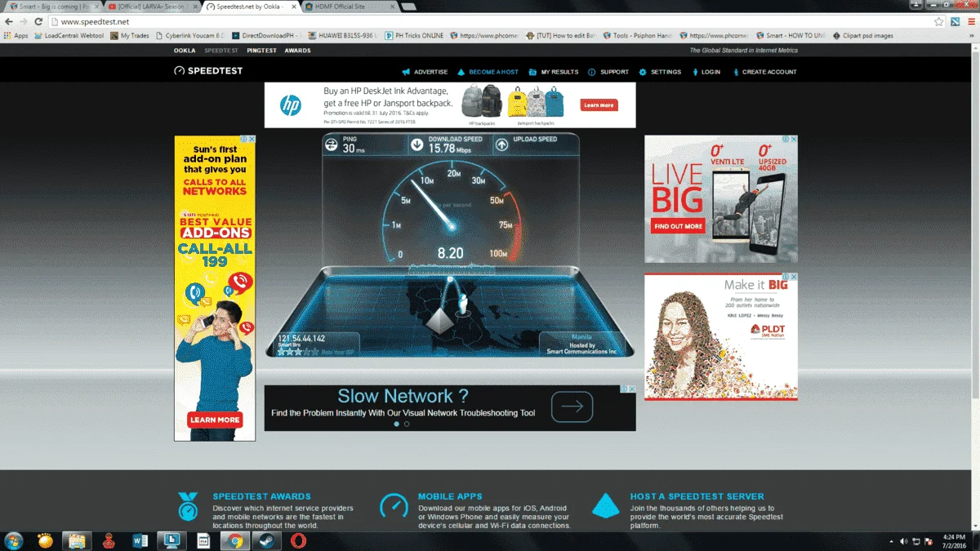The image size is (980, 551).
Task: Open Host a Speedtest Server link
Action: point(697,496)
